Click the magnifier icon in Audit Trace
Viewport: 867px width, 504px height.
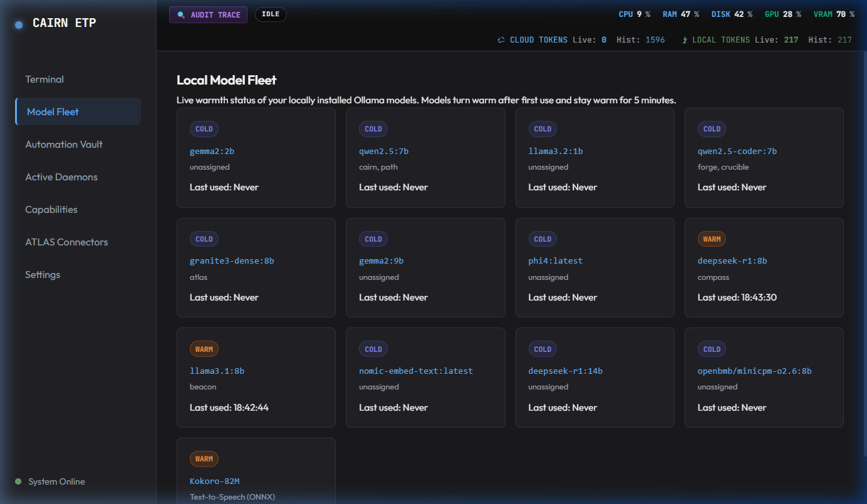(181, 15)
